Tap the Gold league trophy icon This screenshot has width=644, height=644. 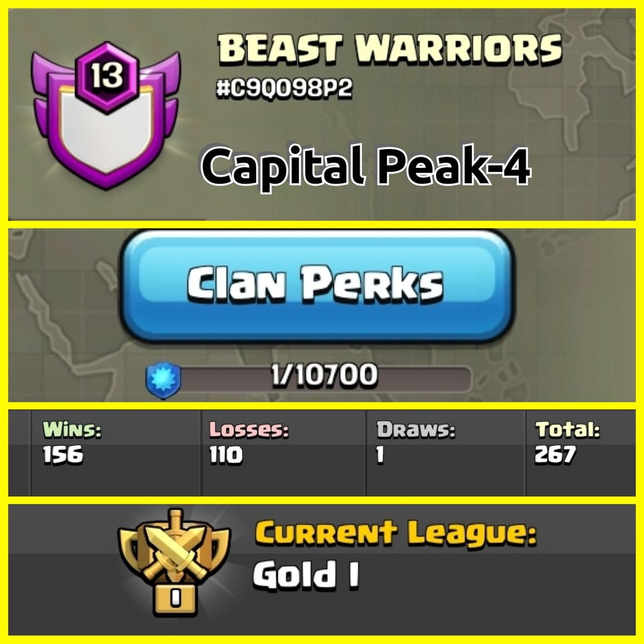click(x=174, y=563)
